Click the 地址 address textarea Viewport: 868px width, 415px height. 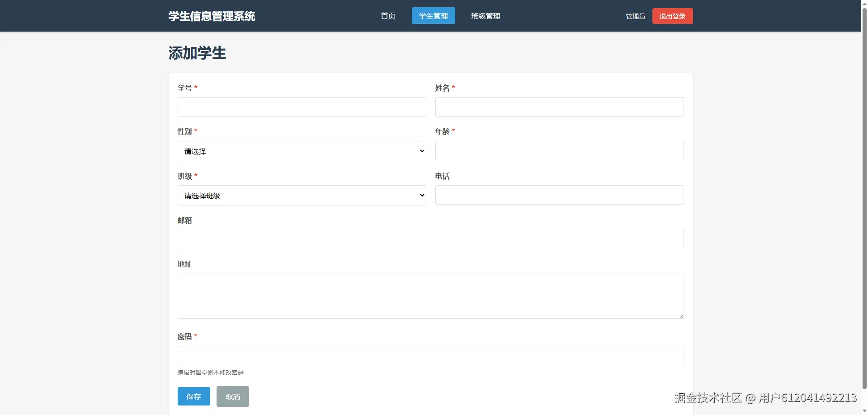pos(430,296)
